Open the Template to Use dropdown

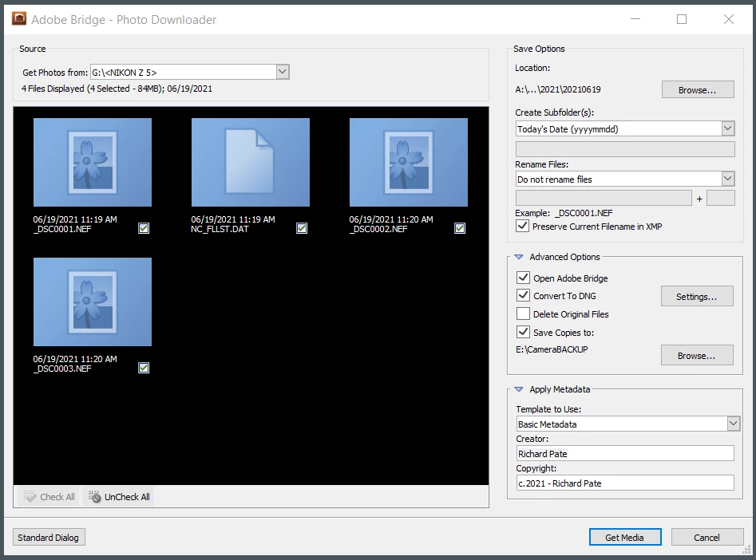point(734,424)
